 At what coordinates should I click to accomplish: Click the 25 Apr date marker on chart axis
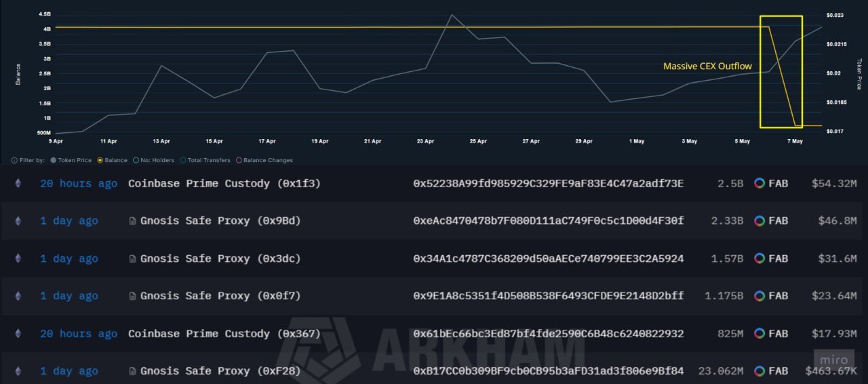pyautogui.click(x=478, y=141)
